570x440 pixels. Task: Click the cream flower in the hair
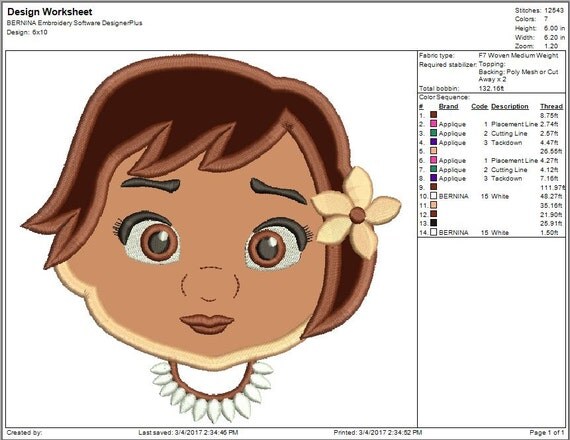pyautogui.click(x=356, y=213)
